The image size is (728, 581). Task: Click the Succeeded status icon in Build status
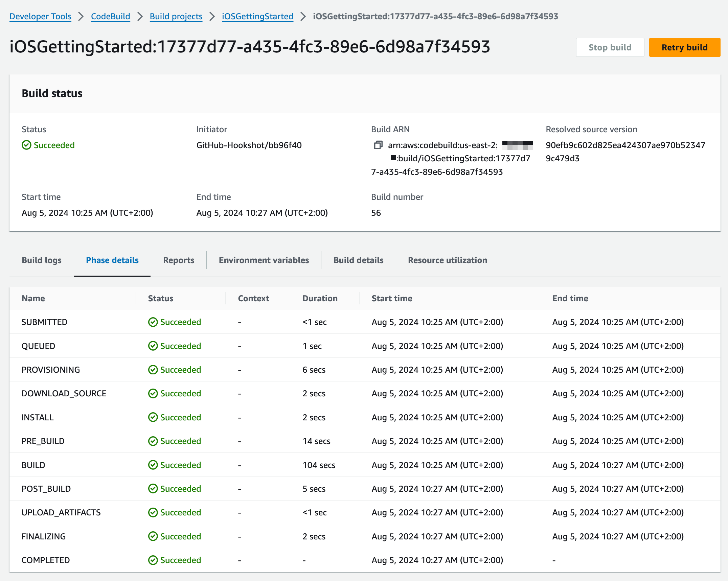click(26, 145)
